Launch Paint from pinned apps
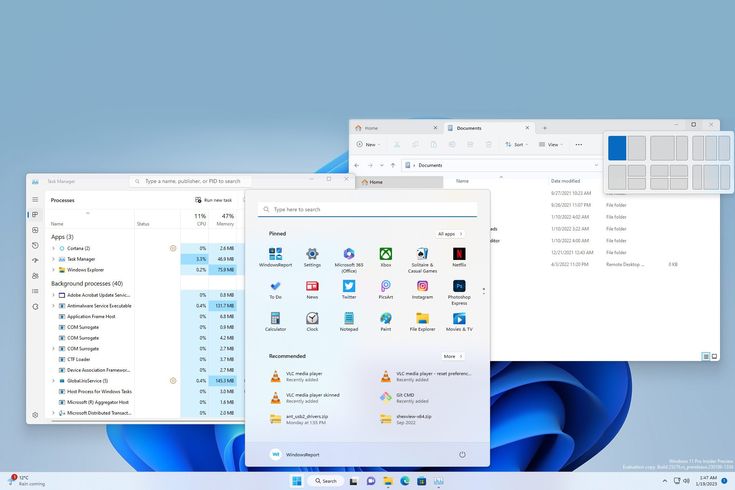 click(385, 319)
